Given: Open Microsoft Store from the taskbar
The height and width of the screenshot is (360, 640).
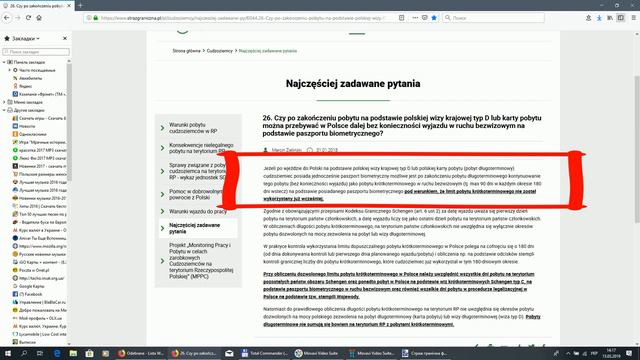Looking at the screenshot, I should click(x=89, y=353).
